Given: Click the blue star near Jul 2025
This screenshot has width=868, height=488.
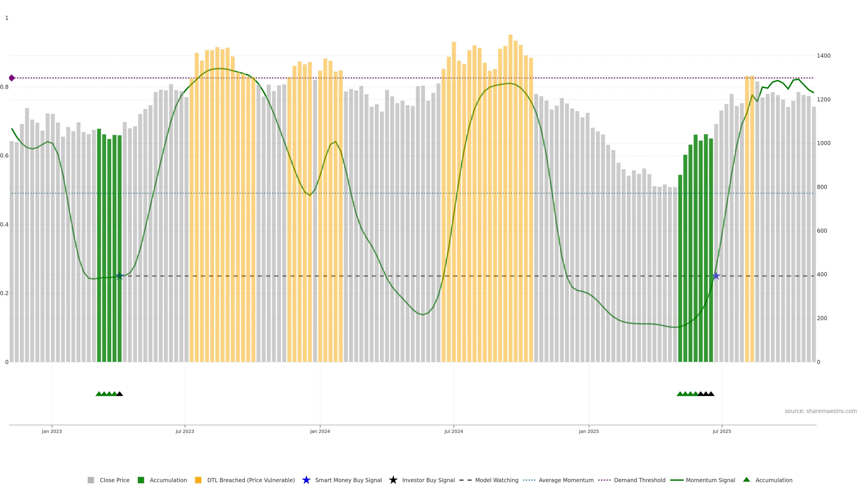Looking at the screenshot, I should coord(716,276).
